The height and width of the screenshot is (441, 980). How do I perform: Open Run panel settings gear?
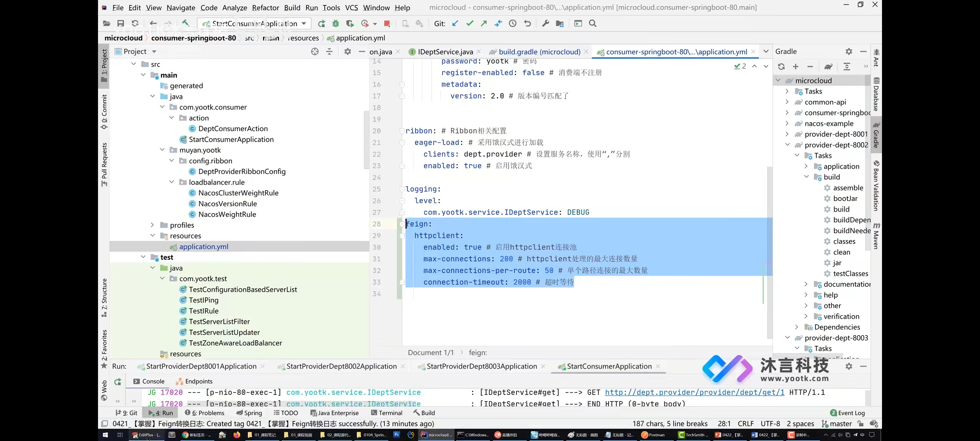point(849,366)
